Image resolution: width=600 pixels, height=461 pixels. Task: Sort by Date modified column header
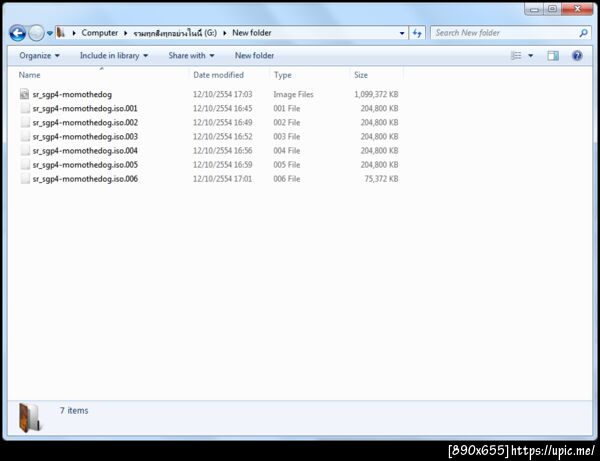[x=218, y=75]
